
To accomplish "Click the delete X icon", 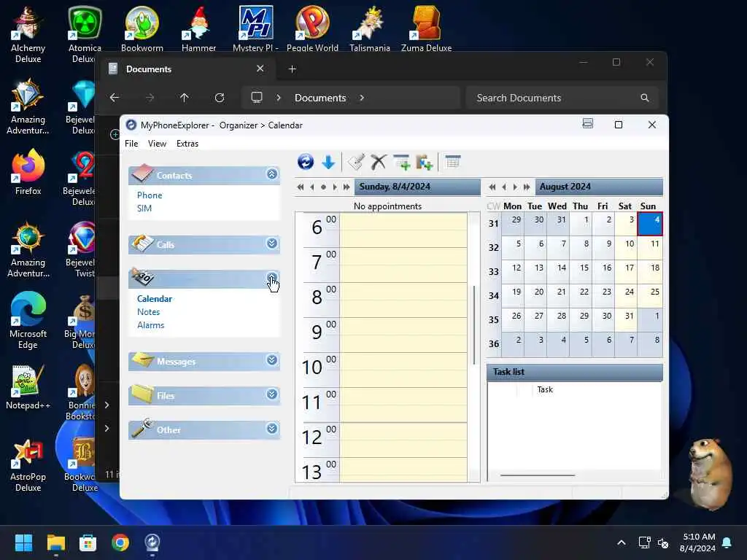I will tap(379, 162).
